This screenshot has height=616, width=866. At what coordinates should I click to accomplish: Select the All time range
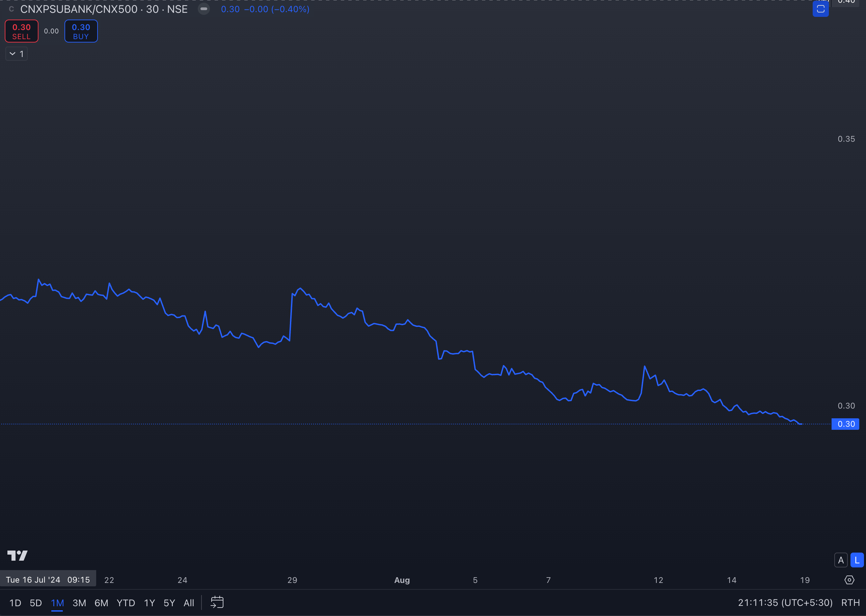[189, 603]
